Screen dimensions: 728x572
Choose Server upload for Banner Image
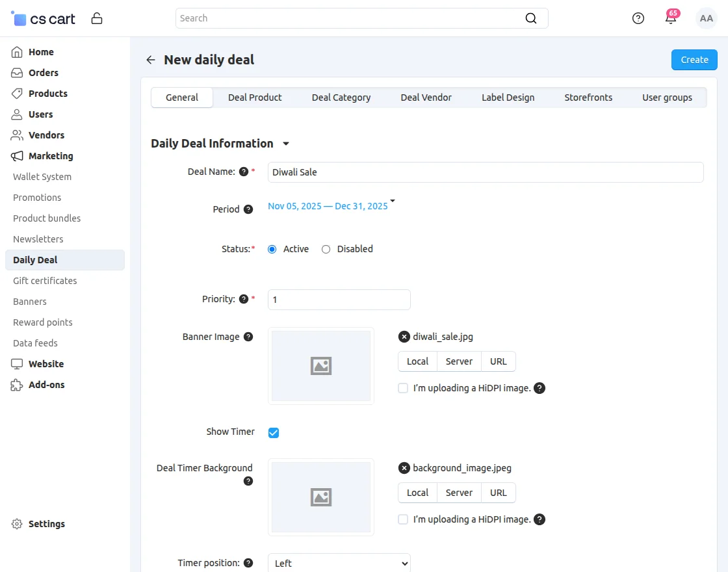pyautogui.click(x=459, y=361)
